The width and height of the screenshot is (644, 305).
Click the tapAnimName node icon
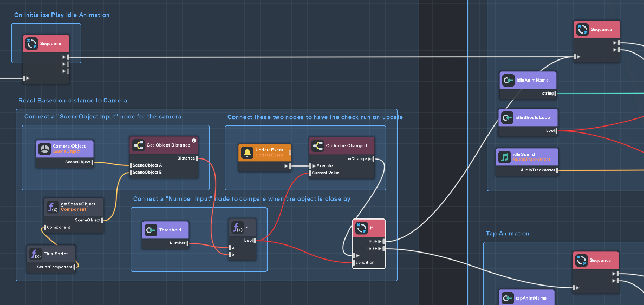pos(508,298)
